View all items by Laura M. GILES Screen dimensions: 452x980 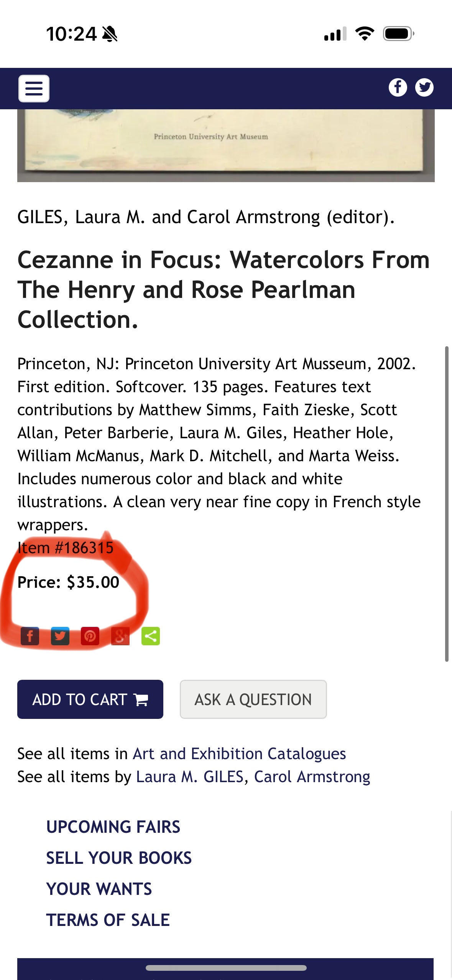tap(190, 777)
